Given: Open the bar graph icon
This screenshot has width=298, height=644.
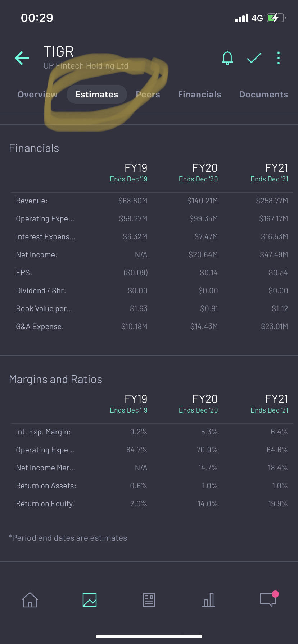Looking at the screenshot, I should (x=209, y=600).
